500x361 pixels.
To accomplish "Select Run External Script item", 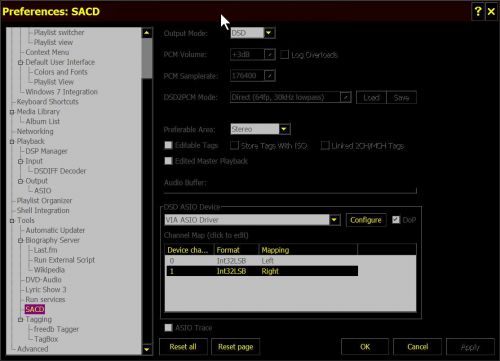I will 64,260.
